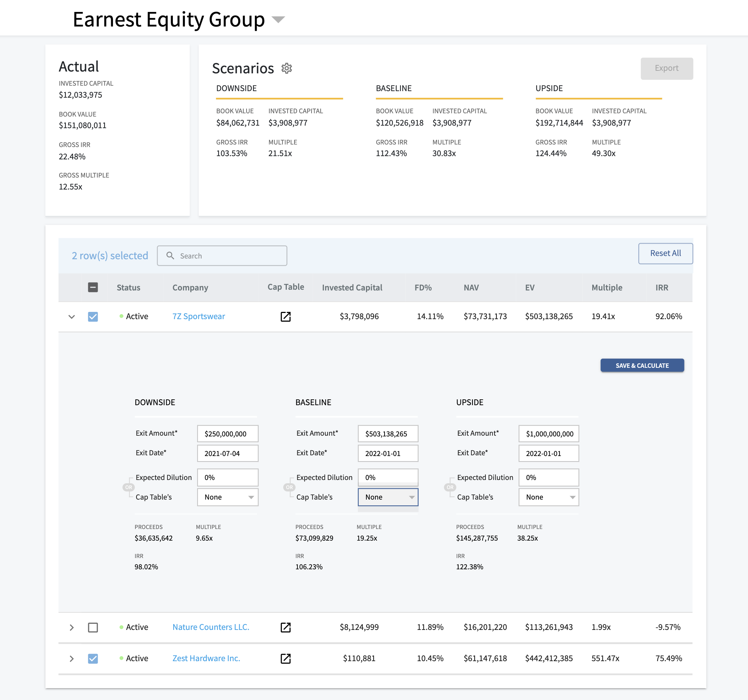Edit the Baseline Exit Date field
Image resolution: width=748 pixels, height=700 pixels.
(x=388, y=453)
